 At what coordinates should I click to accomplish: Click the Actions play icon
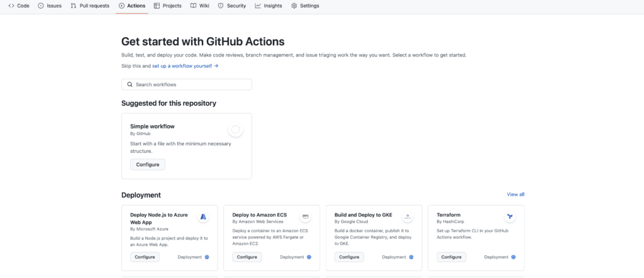(121, 6)
